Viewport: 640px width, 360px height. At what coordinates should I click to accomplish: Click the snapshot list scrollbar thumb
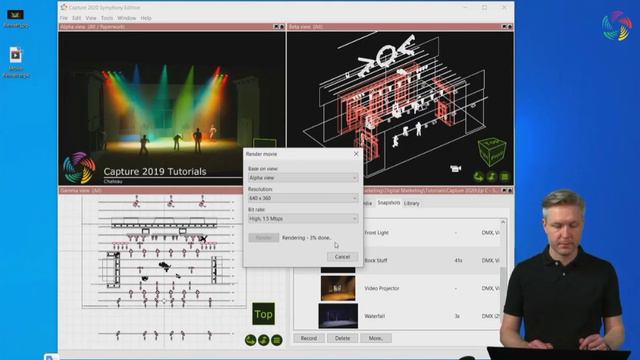click(503, 290)
